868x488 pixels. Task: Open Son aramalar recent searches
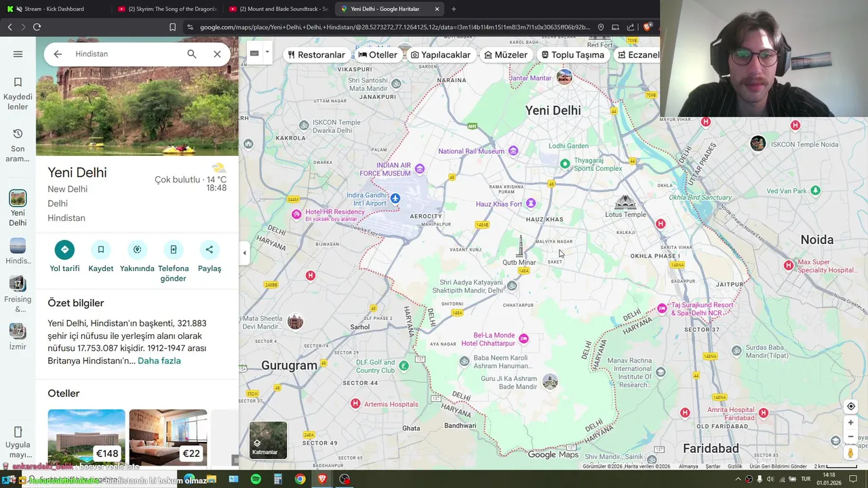coord(18,146)
